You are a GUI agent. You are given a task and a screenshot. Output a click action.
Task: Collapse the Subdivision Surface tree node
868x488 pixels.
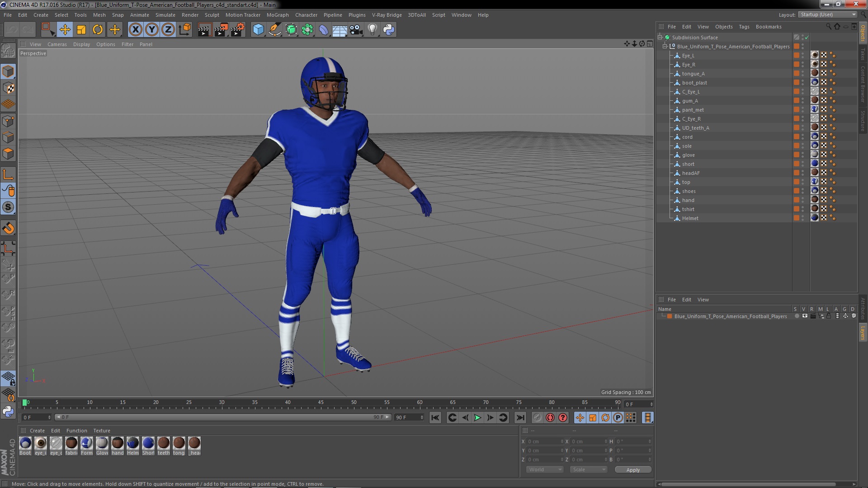point(660,37)
